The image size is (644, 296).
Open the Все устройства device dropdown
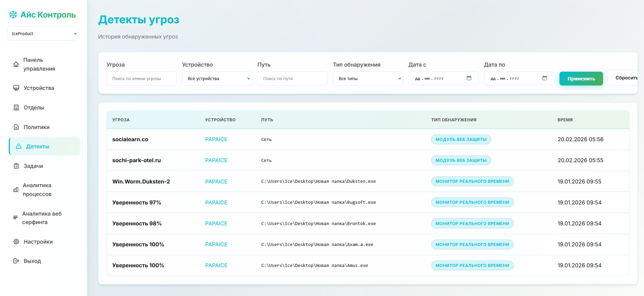click(x=217, y=78)
